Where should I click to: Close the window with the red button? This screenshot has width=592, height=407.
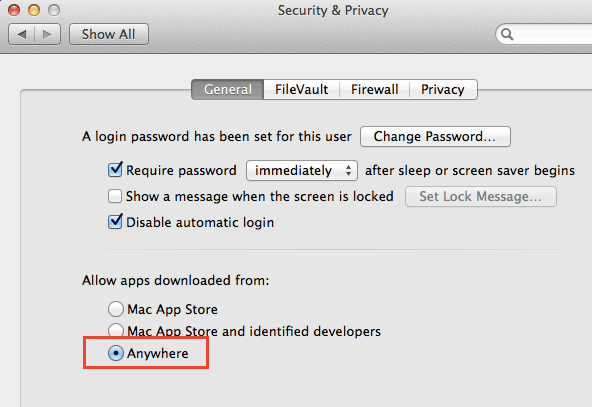[14, 10]
